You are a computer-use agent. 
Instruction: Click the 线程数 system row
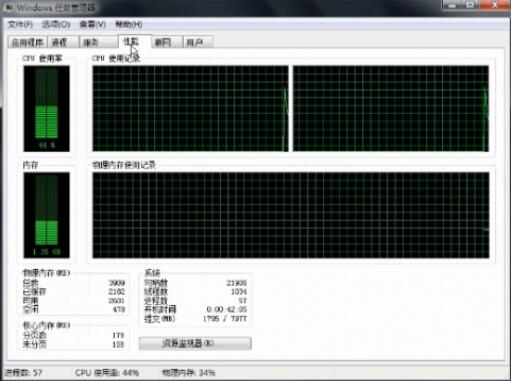tap(195, 292)
